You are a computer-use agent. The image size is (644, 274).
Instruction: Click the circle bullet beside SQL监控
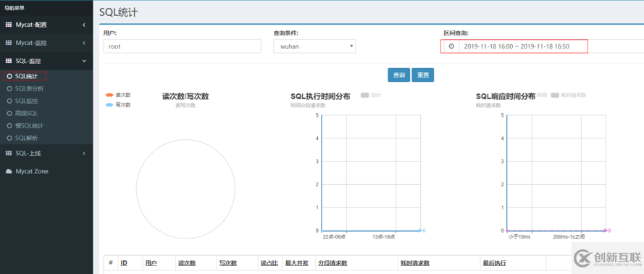coord(9,101)
